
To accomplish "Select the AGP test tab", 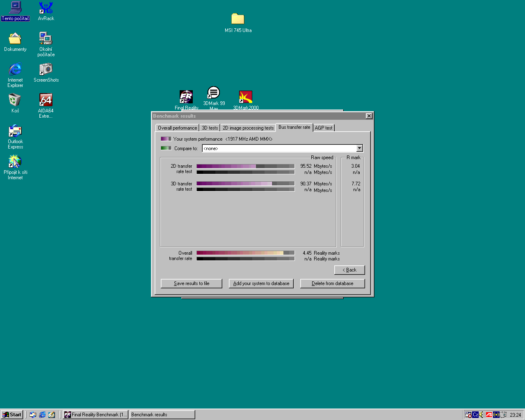I will point(324,128).
